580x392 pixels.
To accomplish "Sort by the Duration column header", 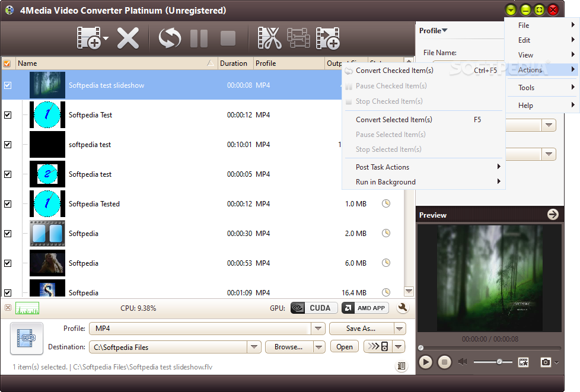I will point(235,63).
